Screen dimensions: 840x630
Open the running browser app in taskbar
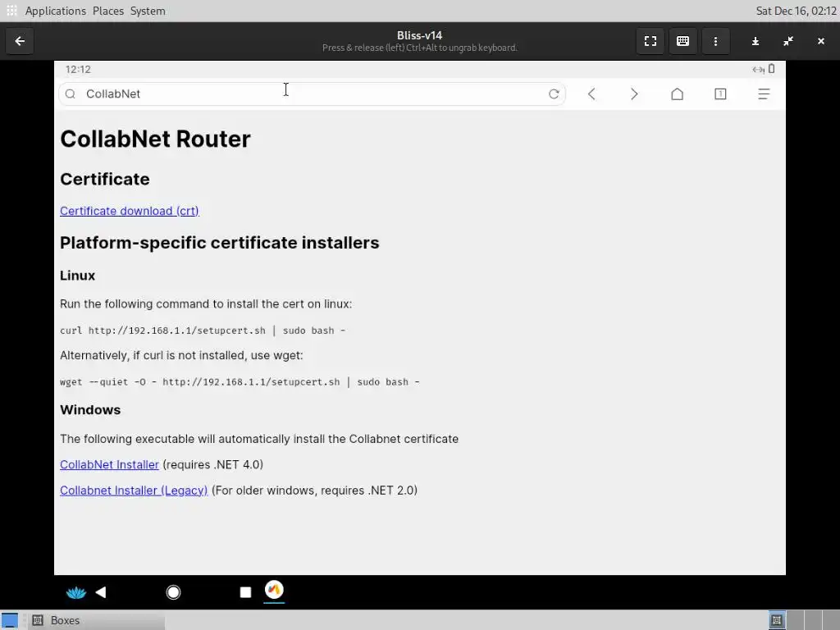point(274,591)
